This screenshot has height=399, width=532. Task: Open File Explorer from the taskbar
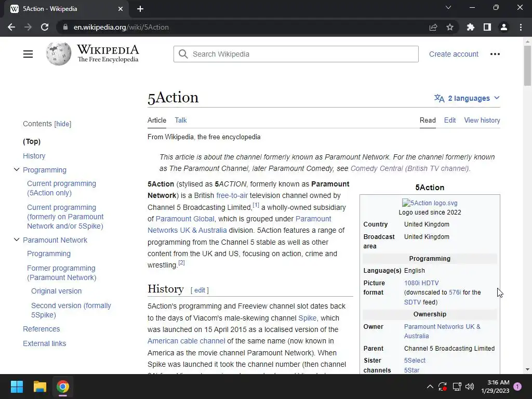point(39,387)
